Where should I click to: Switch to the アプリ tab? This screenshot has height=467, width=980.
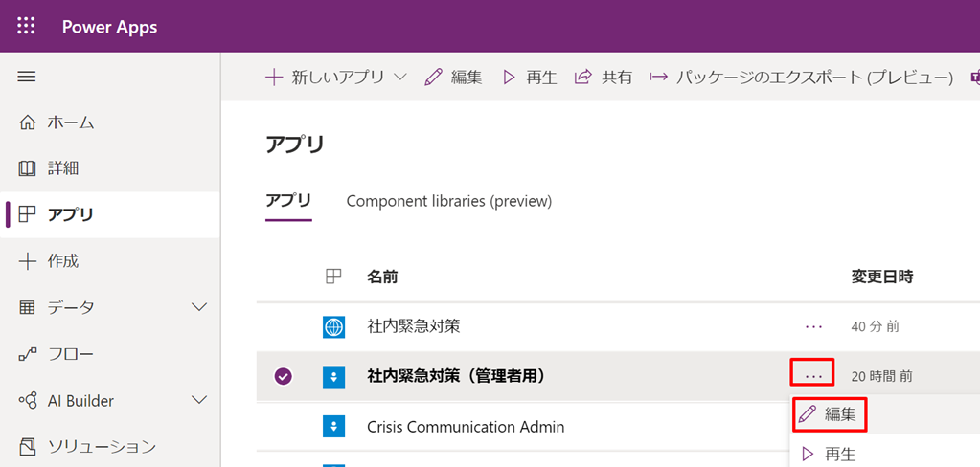point(288,201)
